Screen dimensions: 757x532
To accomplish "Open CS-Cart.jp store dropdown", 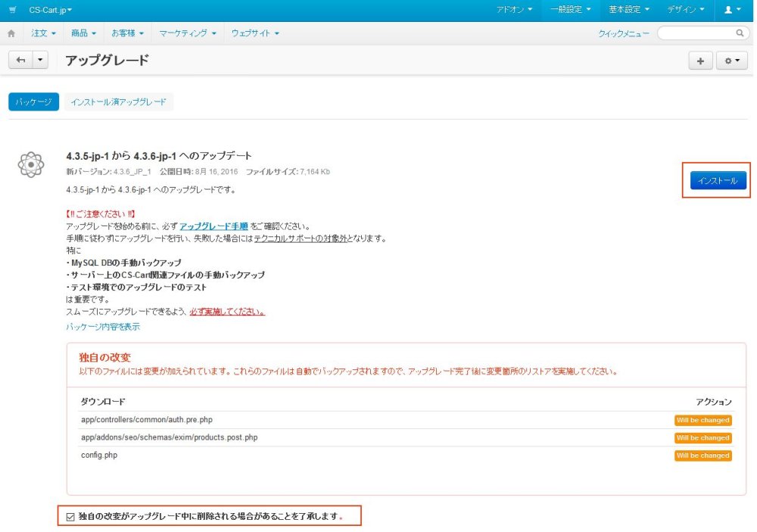I will tap(50, 10).
